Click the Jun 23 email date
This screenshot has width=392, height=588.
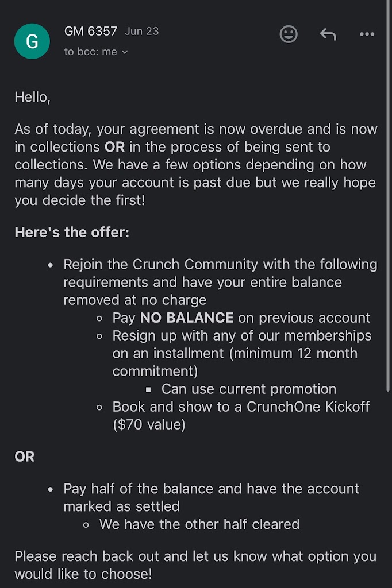[x=141, y=32]
